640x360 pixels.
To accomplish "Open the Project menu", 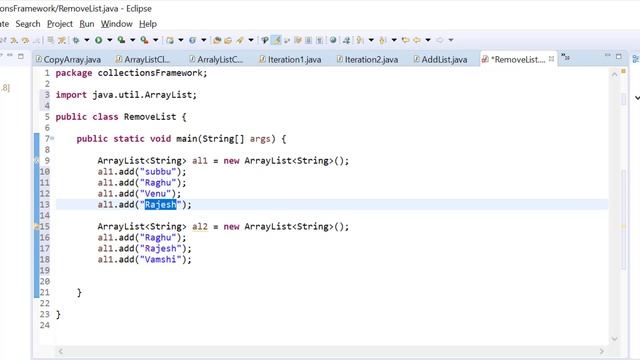I will [x=60, y=24].
